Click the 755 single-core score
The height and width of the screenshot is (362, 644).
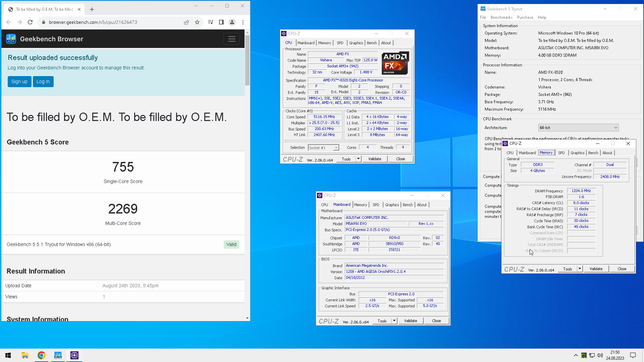point(123,167)
